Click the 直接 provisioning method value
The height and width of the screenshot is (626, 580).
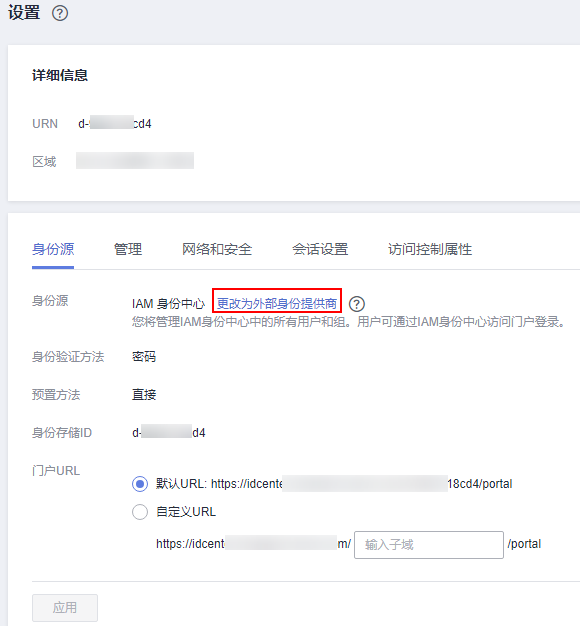coord(144,394)
